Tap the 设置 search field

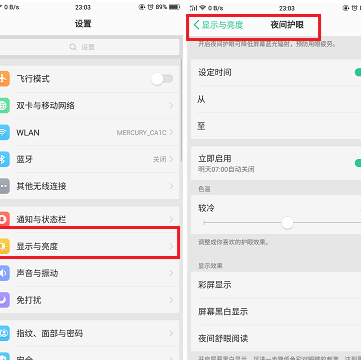(x=90, y=47)
